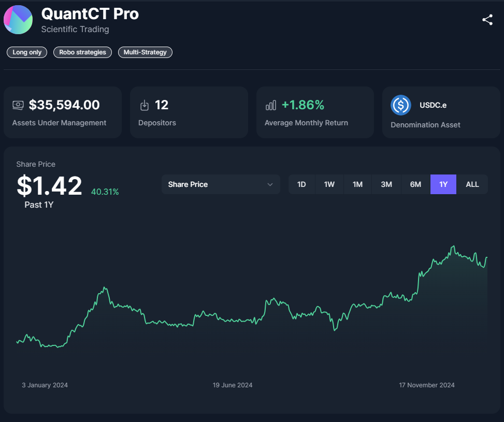The width and height of the screenshot is (504, 422).
Task: Expand the Denomination Asset card
Action: tap(441, 112)
